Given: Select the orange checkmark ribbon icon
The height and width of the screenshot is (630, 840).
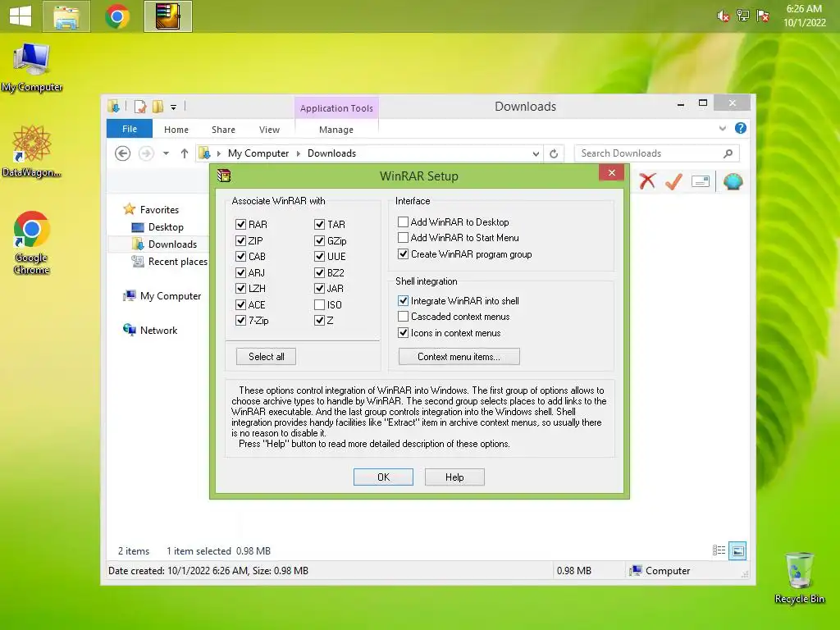Looking at the screenshot, I should [x=674, y=181].
